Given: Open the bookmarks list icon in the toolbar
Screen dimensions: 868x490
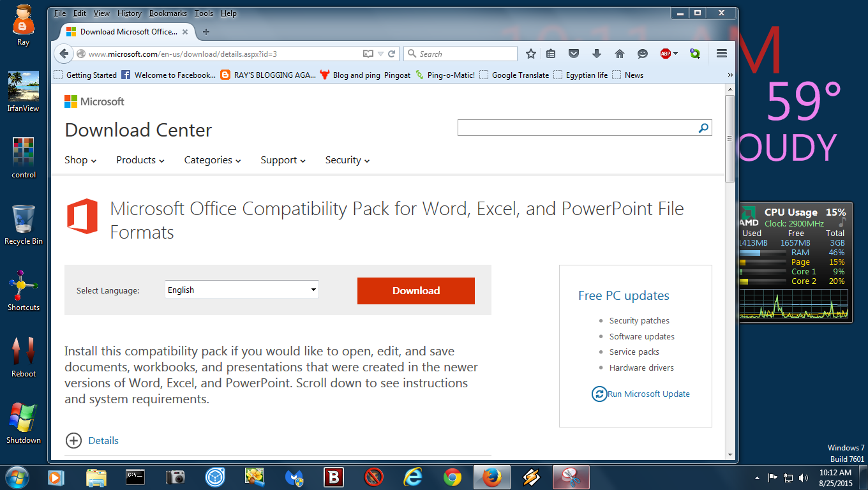Looking at the screenshot, I should point(551,54).
